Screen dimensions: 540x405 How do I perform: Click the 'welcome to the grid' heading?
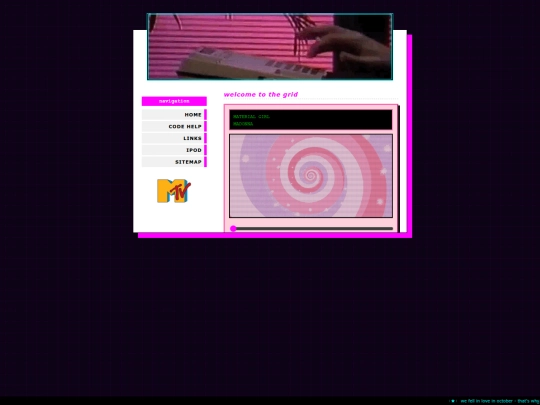click(261, 94)
